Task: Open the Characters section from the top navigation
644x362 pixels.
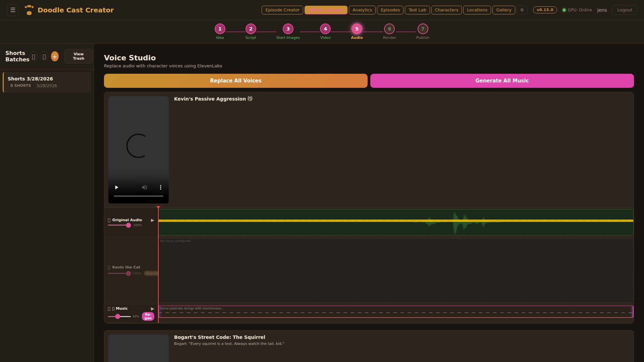Action: 446,10
